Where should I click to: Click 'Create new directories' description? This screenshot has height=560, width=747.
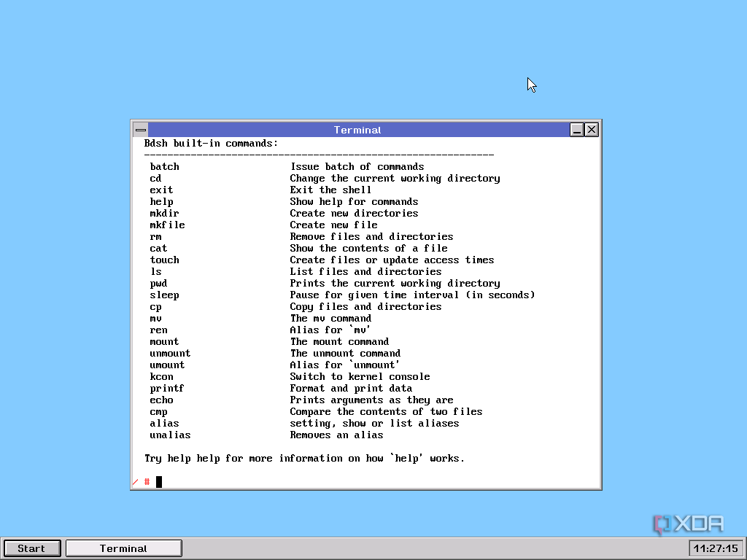[x=354, y=214]
